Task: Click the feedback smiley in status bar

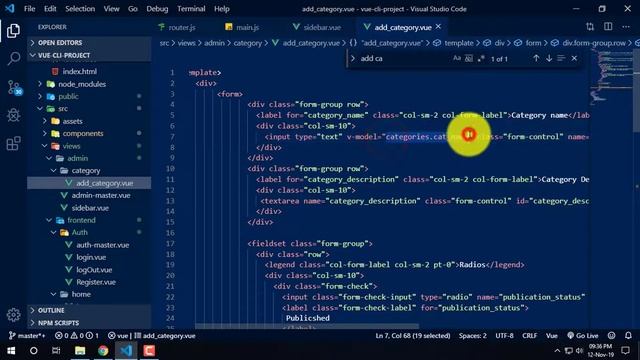Action: (611, 336)
